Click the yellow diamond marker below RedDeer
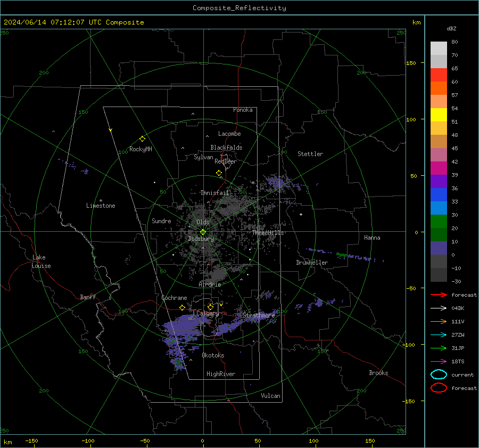Viewport: 479px width, 448px height. (219, 173)
